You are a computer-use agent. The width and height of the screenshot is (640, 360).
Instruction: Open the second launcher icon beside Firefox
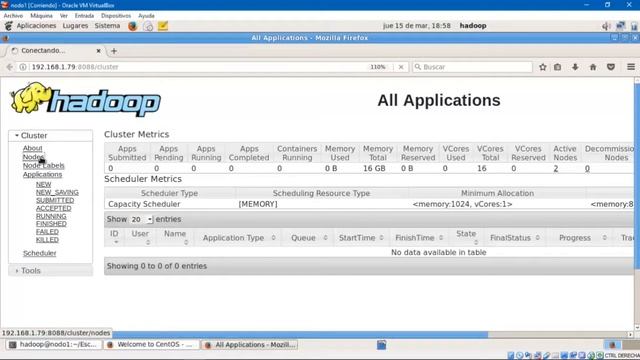pos(148,26)
